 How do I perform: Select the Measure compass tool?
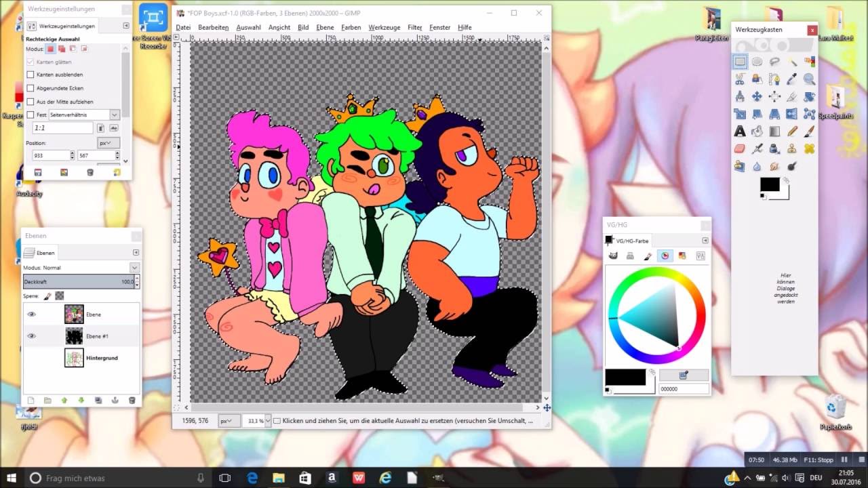740,96
